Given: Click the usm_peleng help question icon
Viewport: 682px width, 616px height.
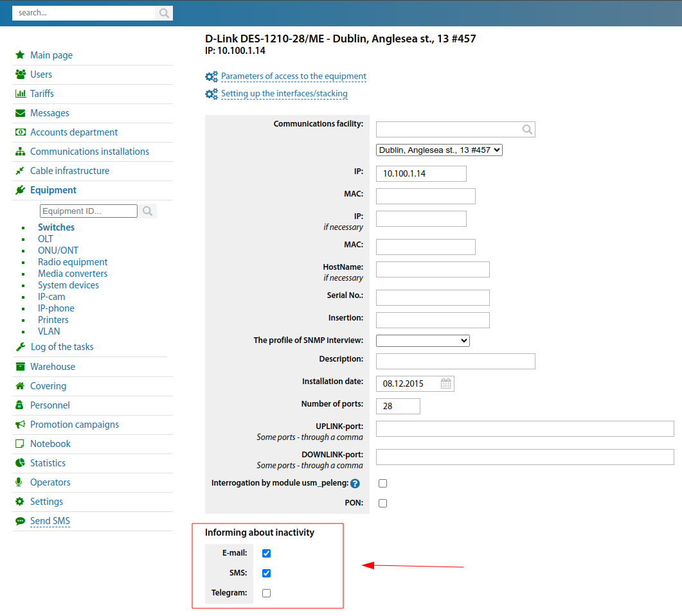Looking at the screenshot, I should [355, 484].
